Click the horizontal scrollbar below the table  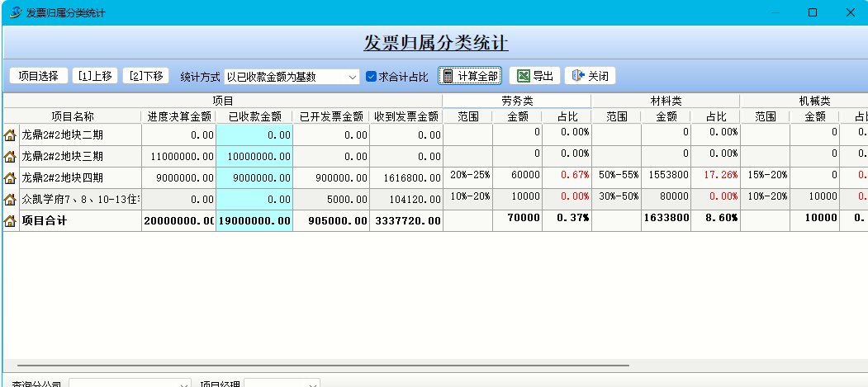point(330,365)
